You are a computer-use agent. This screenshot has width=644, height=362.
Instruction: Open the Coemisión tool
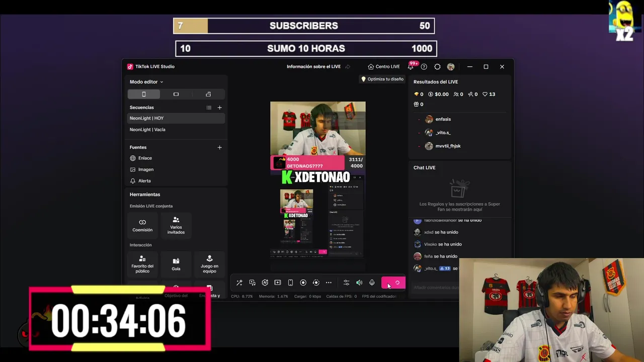pos(142,225)
